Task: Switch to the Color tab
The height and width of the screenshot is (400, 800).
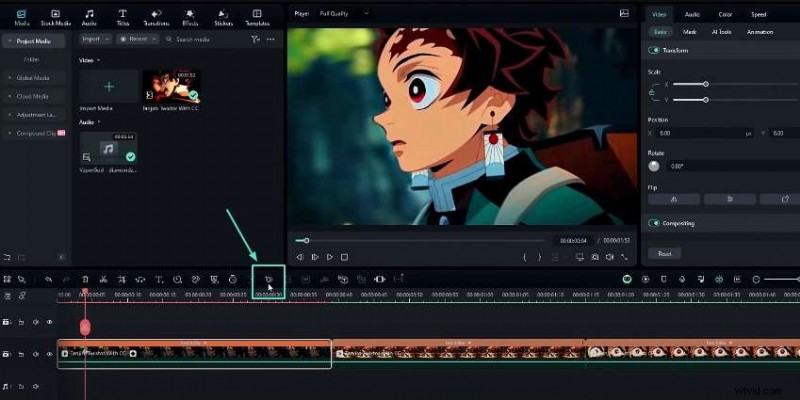Action: pos(725,14)
